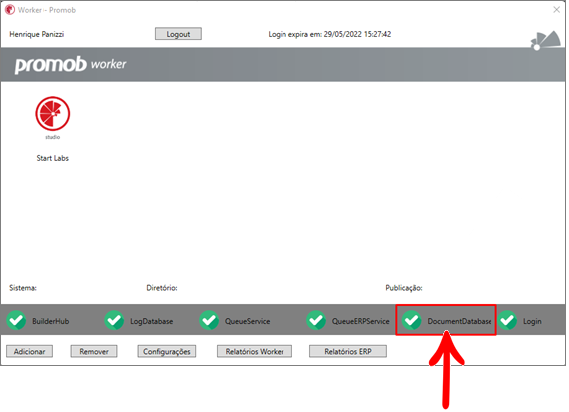Click the QueueERPService green check status icon
This screenshot has width=569, height=412.
click(x=316, y=321)
